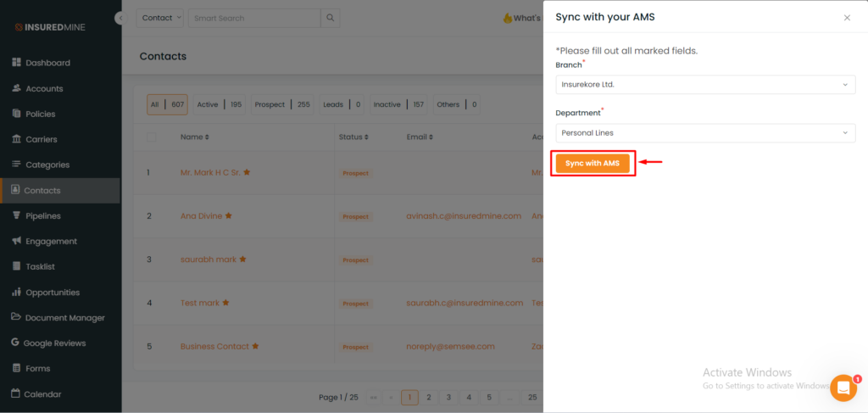Click the first-page pagination arrow
This screenshot has width=868, height=413.
373,397
